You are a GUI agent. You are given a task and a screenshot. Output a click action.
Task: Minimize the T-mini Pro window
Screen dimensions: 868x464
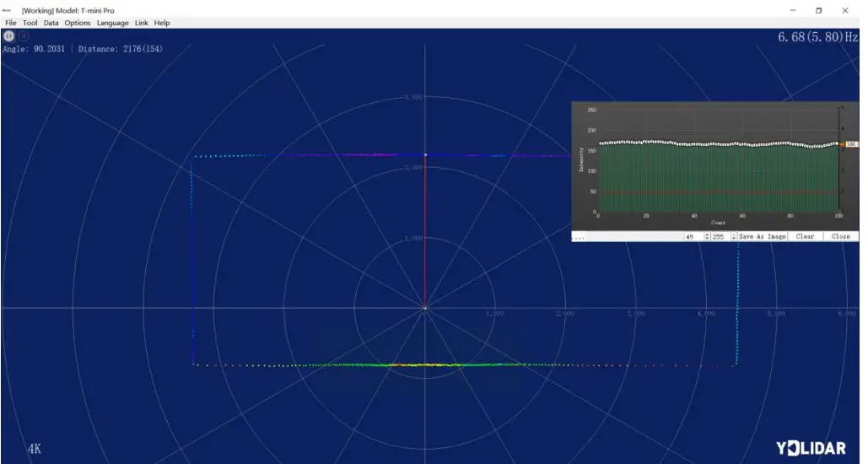coord(793,10)
